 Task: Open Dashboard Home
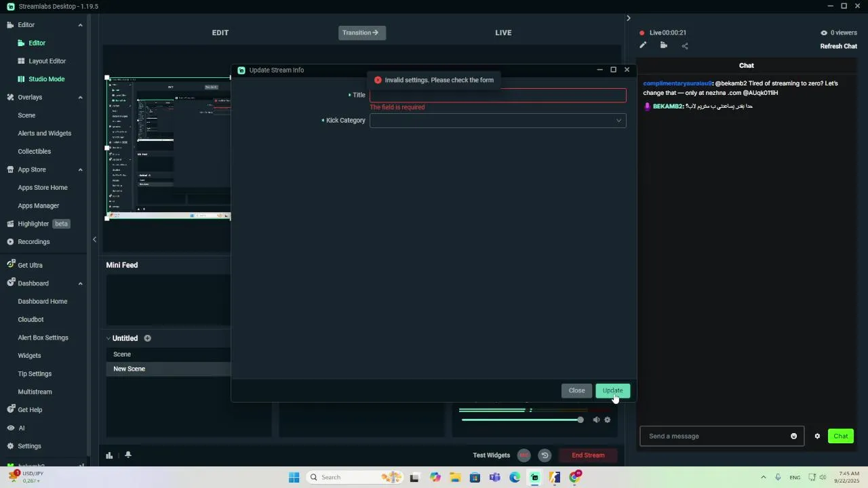point(43,302)
